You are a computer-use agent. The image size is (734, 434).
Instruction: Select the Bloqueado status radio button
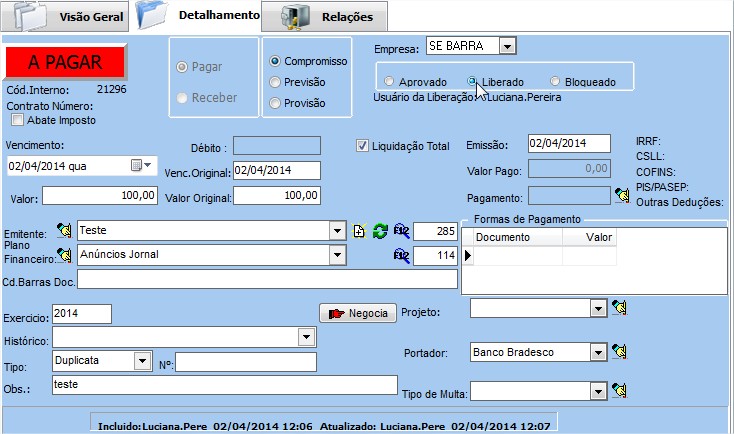point(556,81)
